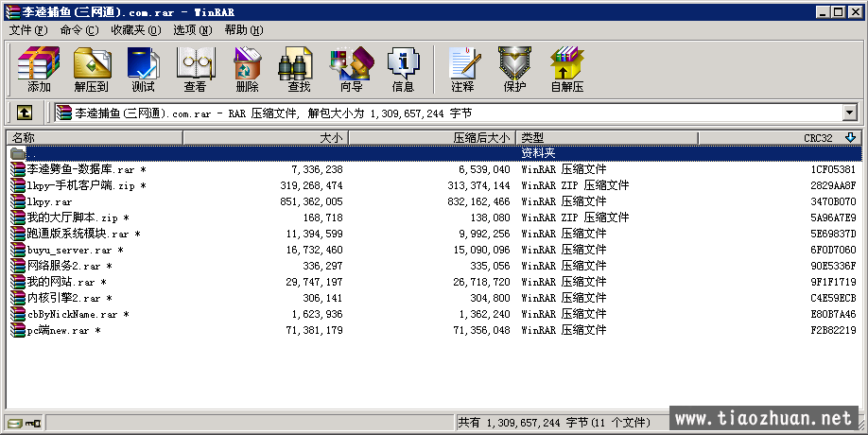Screen dimensions: 868x435
Task: Sort by Size (大小) column header
Action: 265,138
